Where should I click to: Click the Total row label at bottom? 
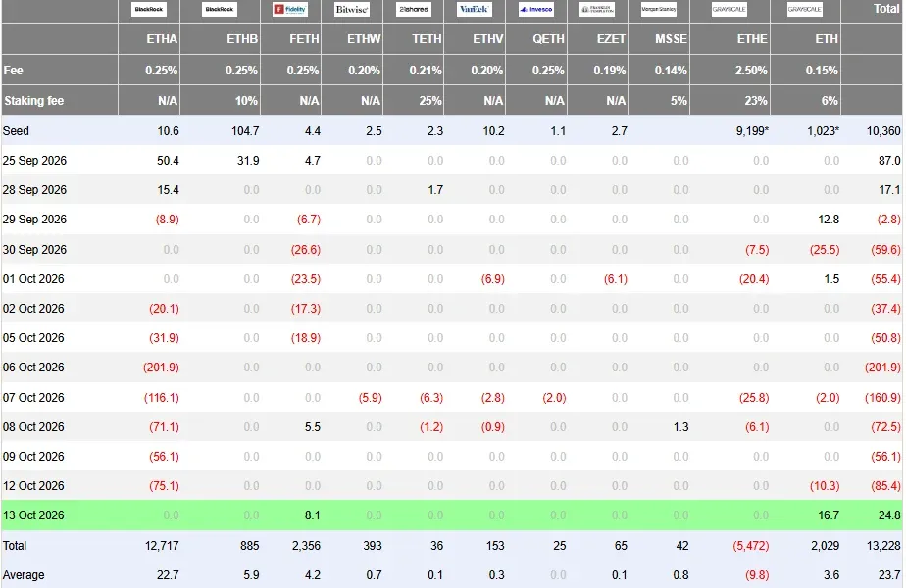(15, 546)
